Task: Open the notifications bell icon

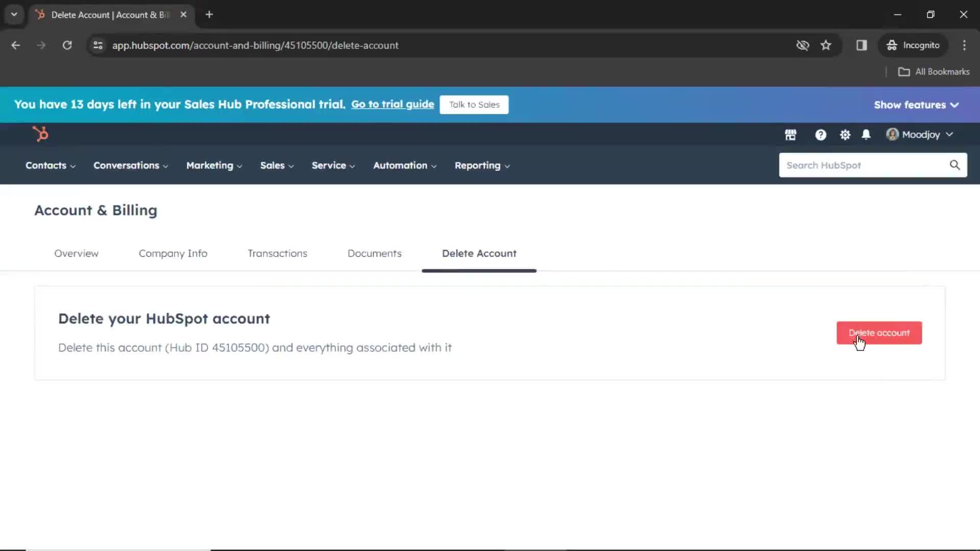Action: point(866,134)
